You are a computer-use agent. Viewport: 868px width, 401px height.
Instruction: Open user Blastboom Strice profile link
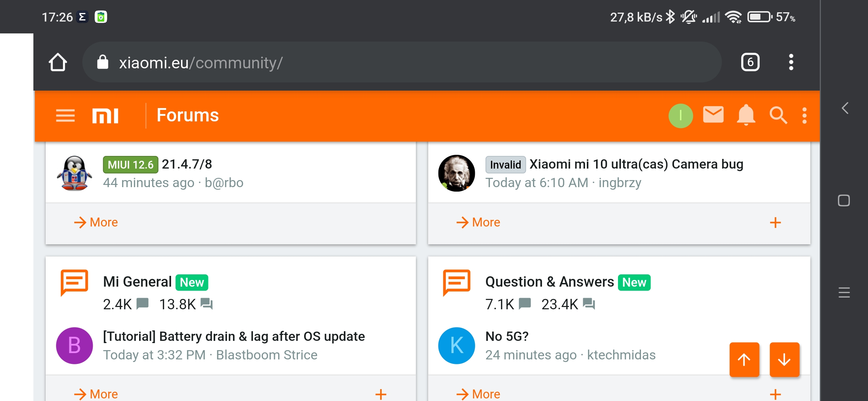coord(267,355)
